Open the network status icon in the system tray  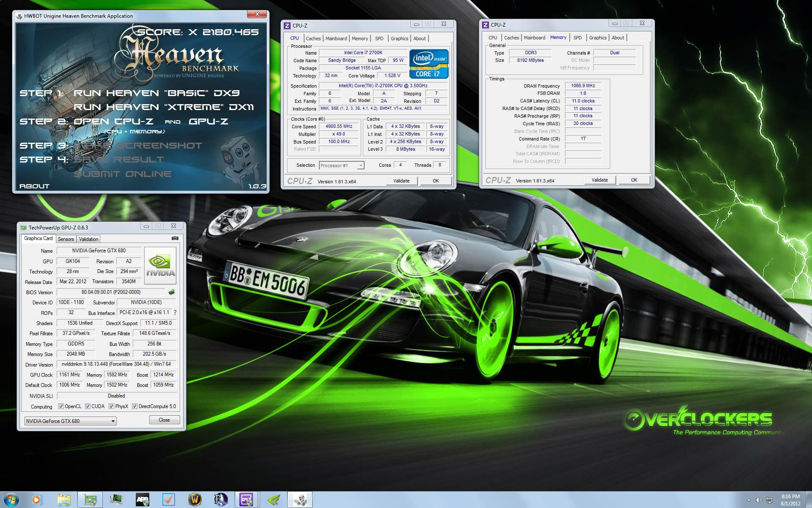pyautogui.click(x=769, y=500)
